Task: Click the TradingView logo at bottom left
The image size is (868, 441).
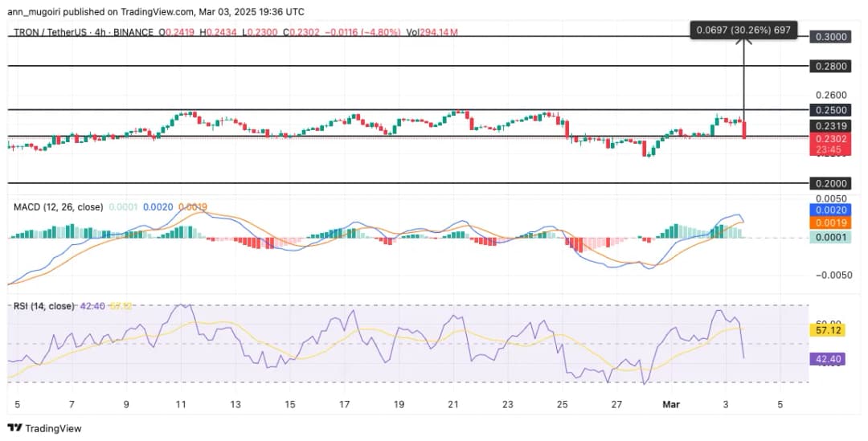Action: (x=45, y=428)
